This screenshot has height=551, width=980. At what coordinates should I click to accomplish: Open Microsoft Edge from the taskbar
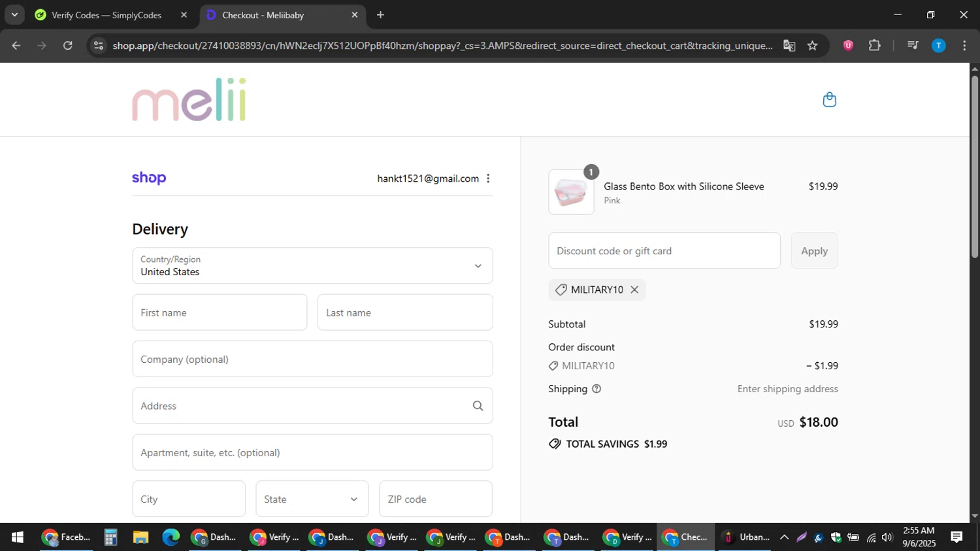[171, 537]
